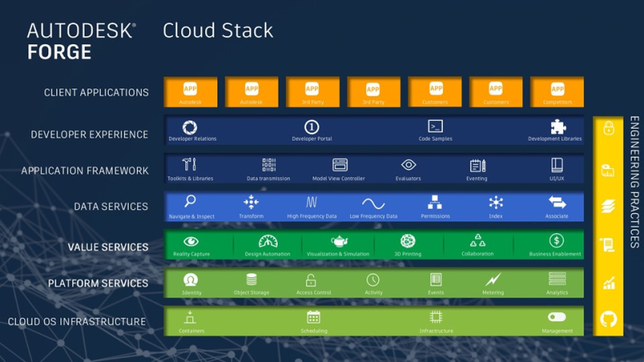Open the Permissions hierarchy icon

(435, 203)
